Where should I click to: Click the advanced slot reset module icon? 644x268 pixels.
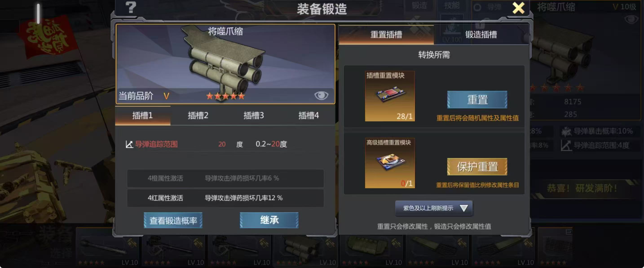[390, 163]
